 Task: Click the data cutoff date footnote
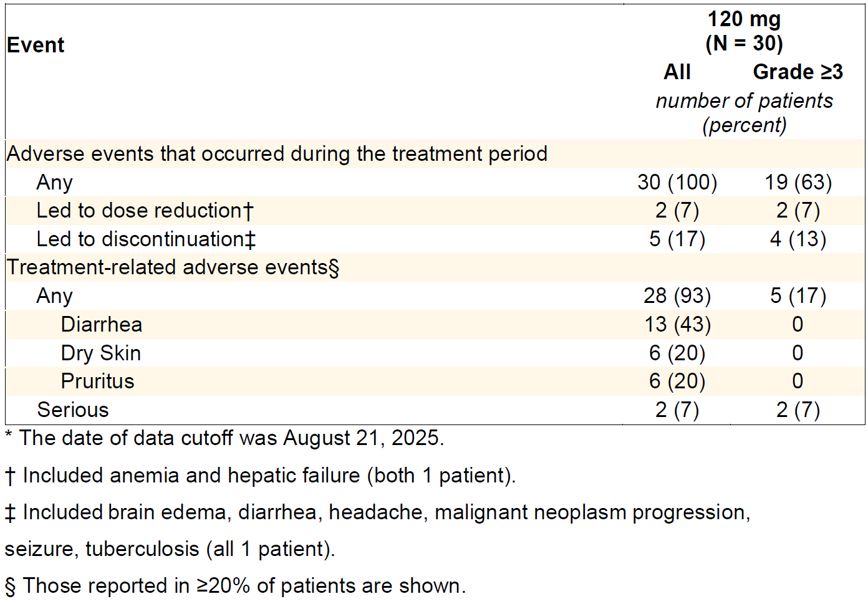224,438
